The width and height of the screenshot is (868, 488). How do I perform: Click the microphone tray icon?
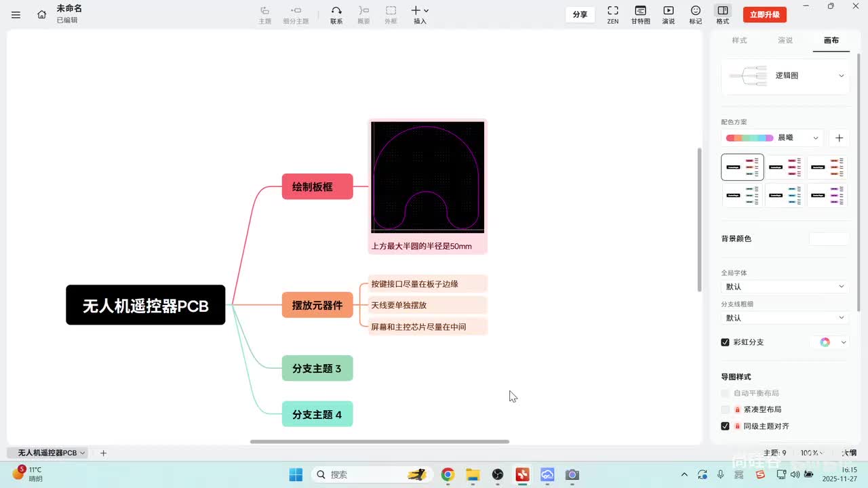click(721, 474)
